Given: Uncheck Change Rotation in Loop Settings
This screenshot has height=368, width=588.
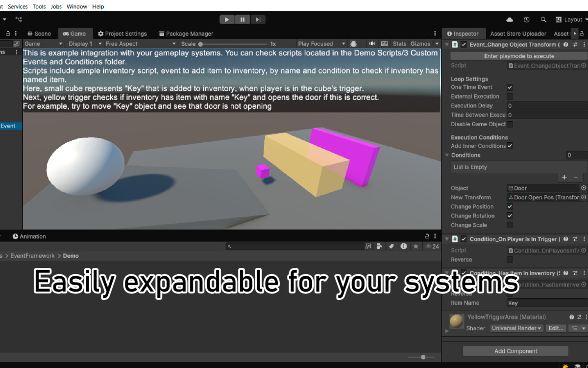Looking at the screenshot, I should [x=510, y=215].
